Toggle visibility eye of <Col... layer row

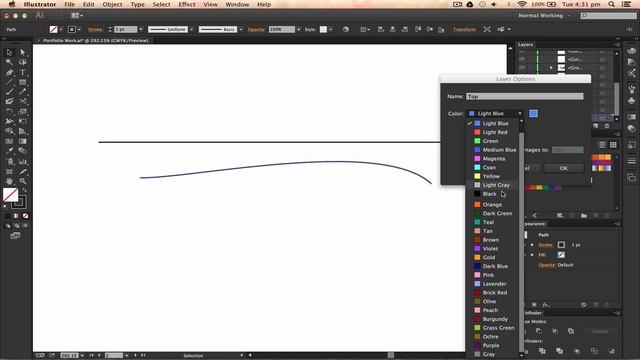tap(522, 59)
